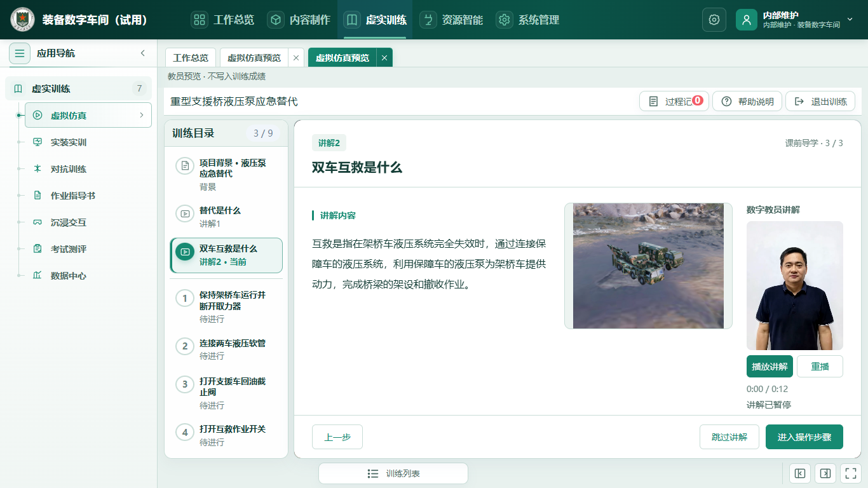Open the 资源智能 top menu
Screen dimensions: 868x488
(x=451, y=20)
